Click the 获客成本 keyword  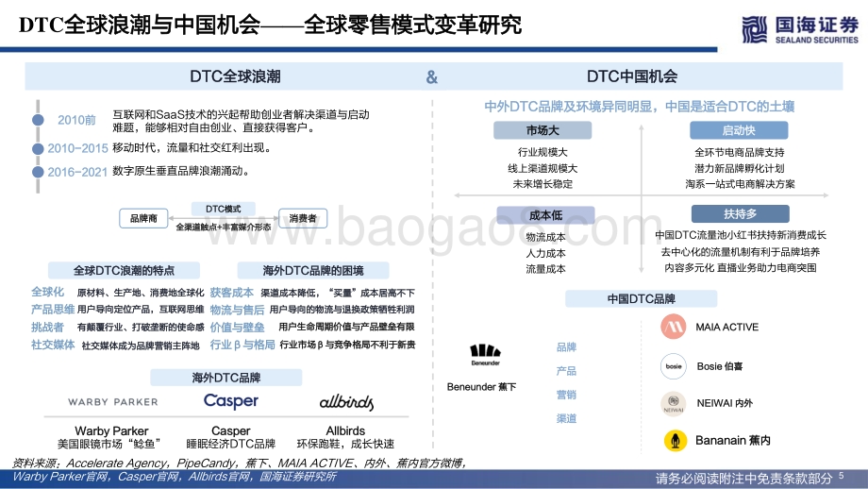[x=232, y=293]
